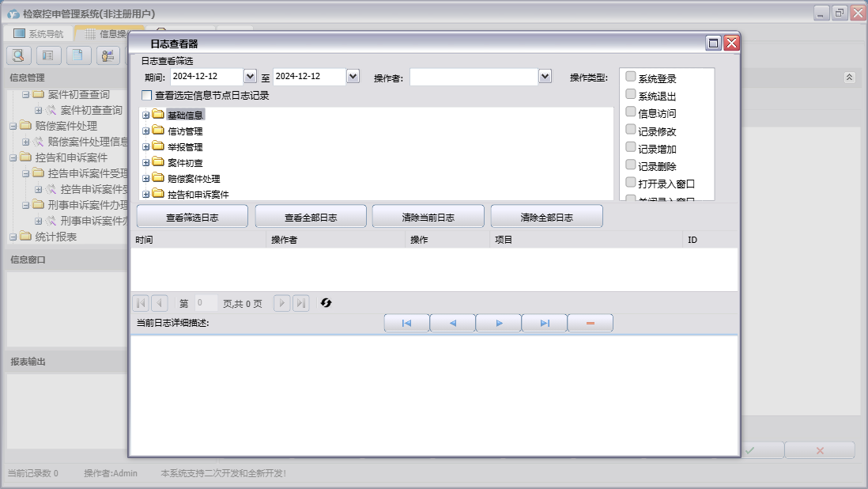Go to first page of log list
The height and width of the screenshot is (489, 868).
tap(141, 303)
